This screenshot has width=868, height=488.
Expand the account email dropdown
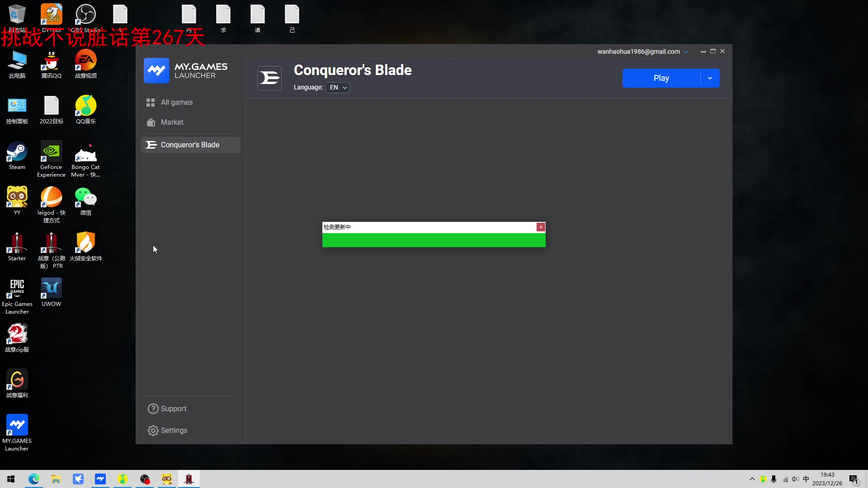686,52
